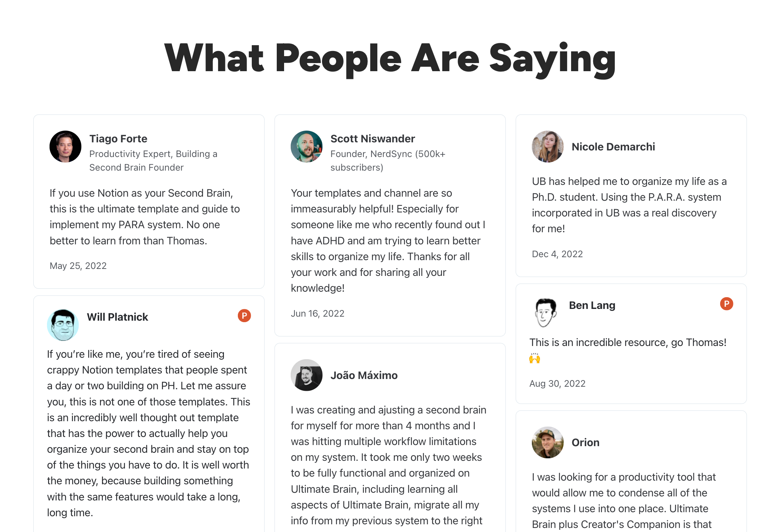The height and width of the screenshot is (532, 762).
Task: Click João Máximo's profile photo
Action: click(x=306, y=375)
